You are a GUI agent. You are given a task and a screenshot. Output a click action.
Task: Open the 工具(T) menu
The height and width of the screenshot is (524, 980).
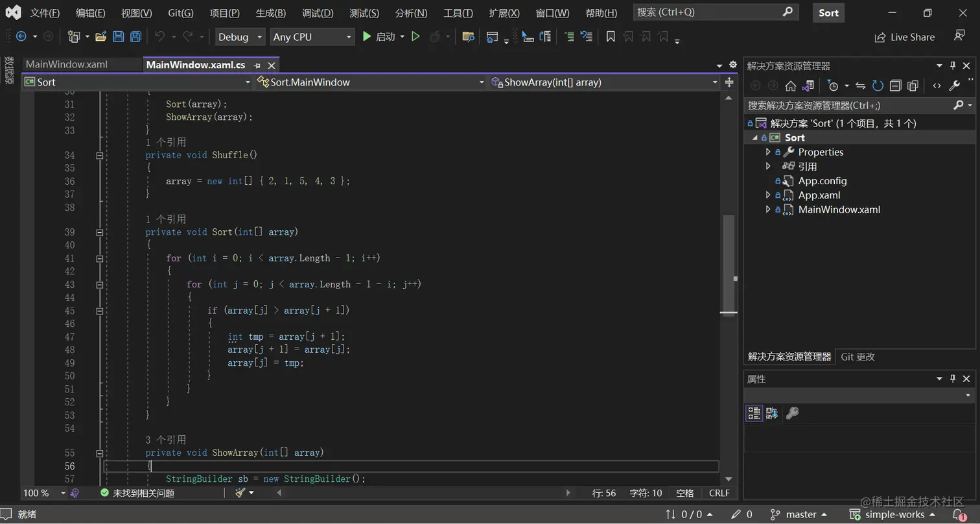458,13
